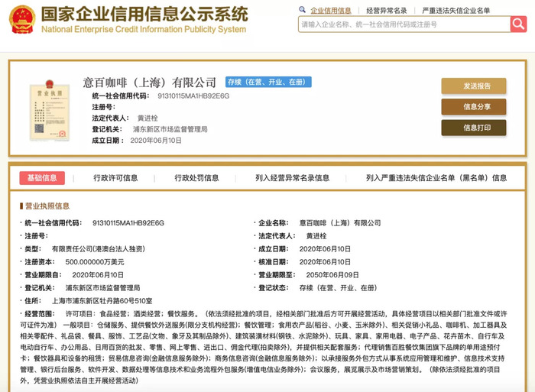Click the 企业名称 value in license section
The width and height of the screenshot is (535, 392).
coord(340,223)
